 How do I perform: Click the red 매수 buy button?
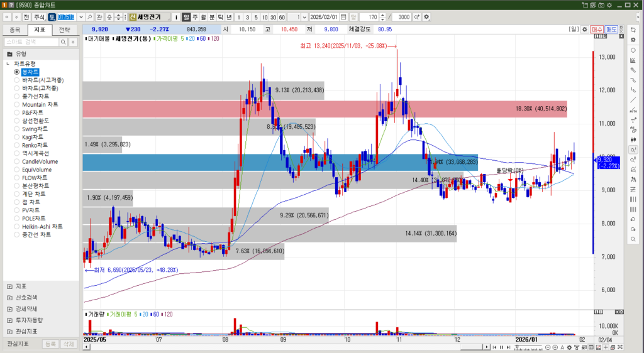coord(597,29)
